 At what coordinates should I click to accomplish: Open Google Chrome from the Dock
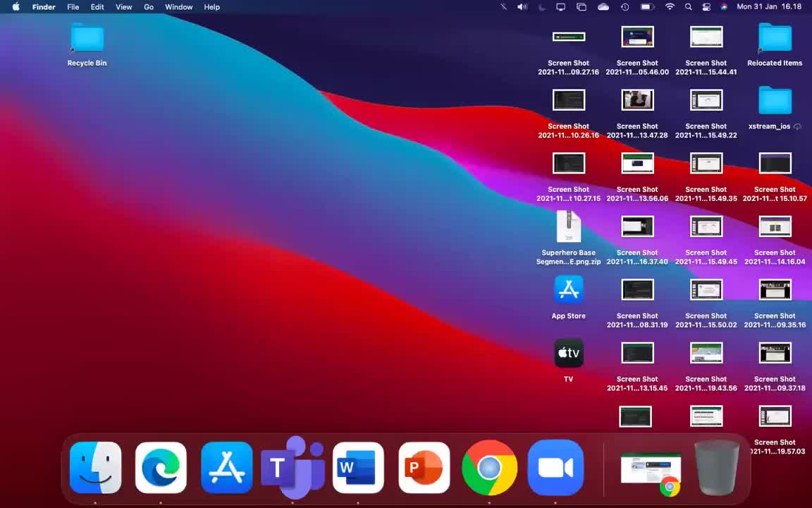[489, 468]
